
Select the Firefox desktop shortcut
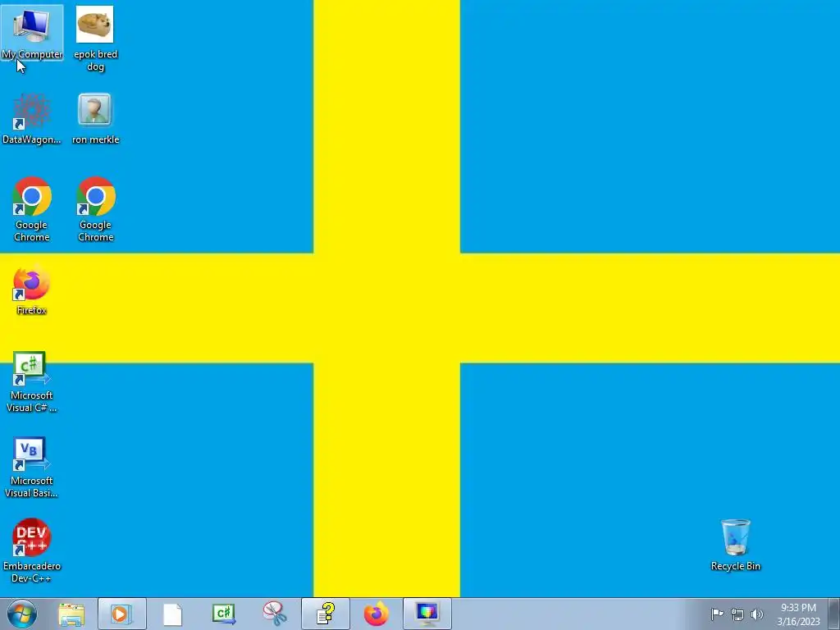click(32, 290)
